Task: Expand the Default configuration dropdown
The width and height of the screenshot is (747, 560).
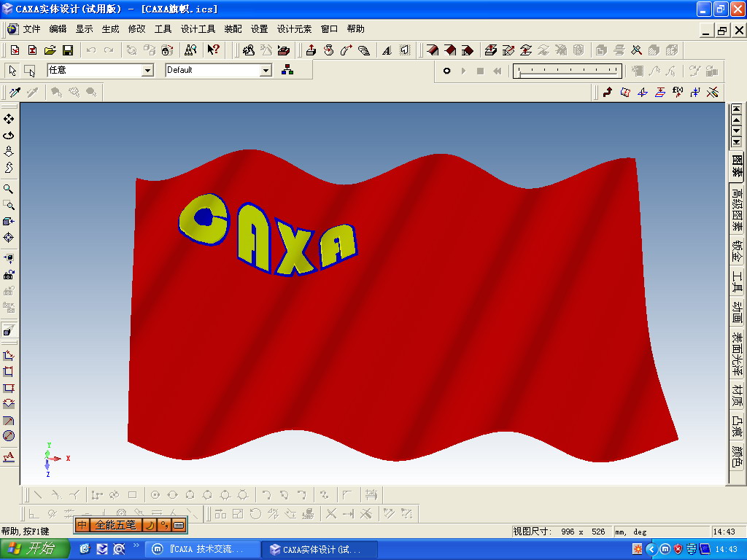Action: 266,71
